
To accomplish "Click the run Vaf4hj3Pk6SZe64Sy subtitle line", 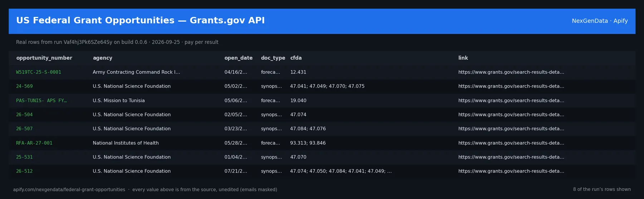I will click(117, 42).
